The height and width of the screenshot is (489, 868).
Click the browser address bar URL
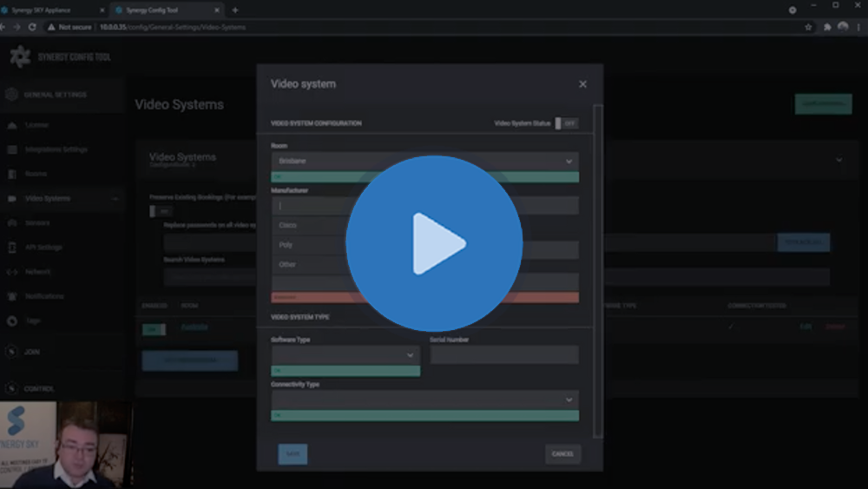[172, 27]
